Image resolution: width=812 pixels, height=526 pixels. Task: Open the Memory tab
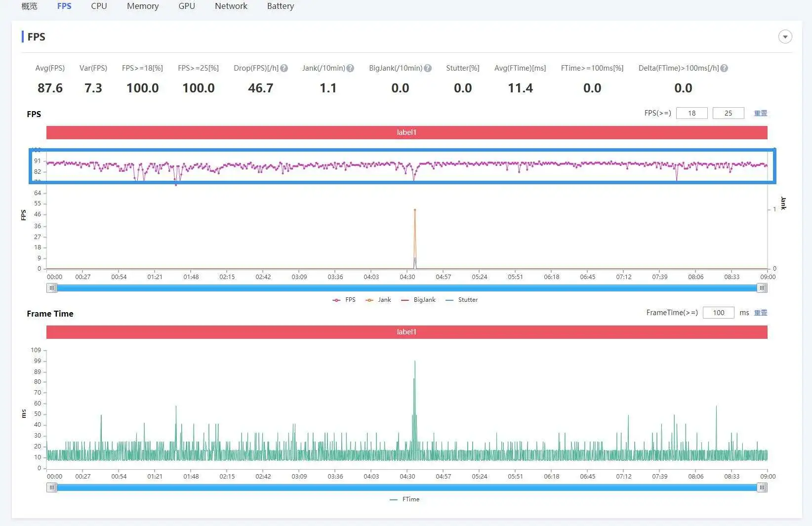point(143,6)
